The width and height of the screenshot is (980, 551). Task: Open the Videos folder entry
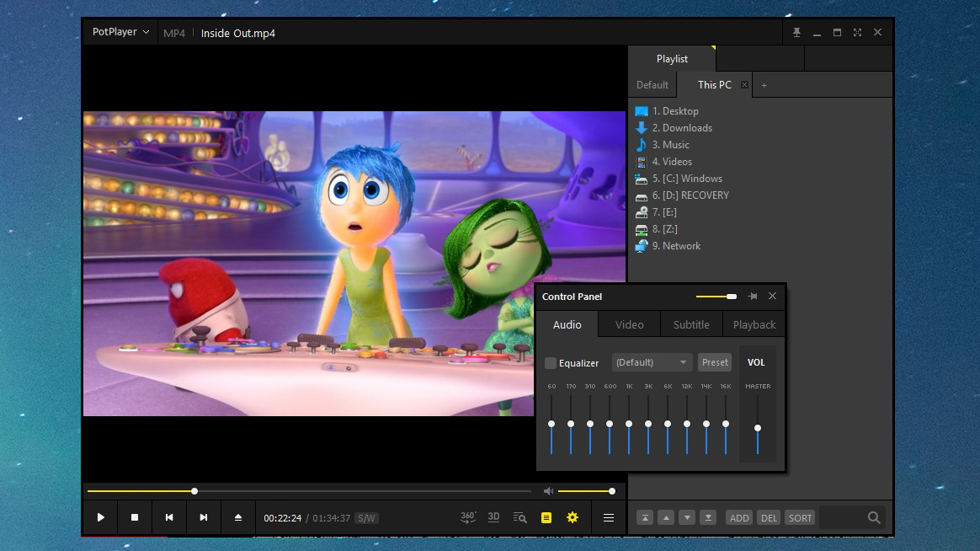coord(663,162)
